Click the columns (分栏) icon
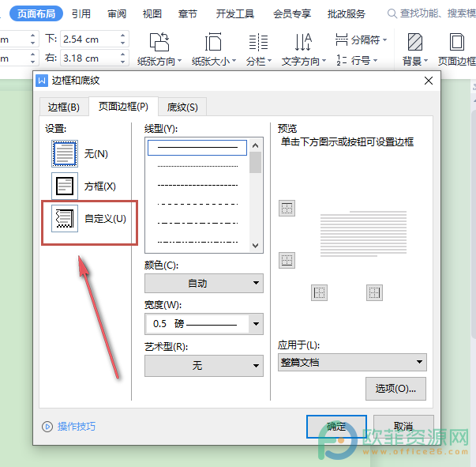Viewport: 476px width, 467px height. click(258, 42)
